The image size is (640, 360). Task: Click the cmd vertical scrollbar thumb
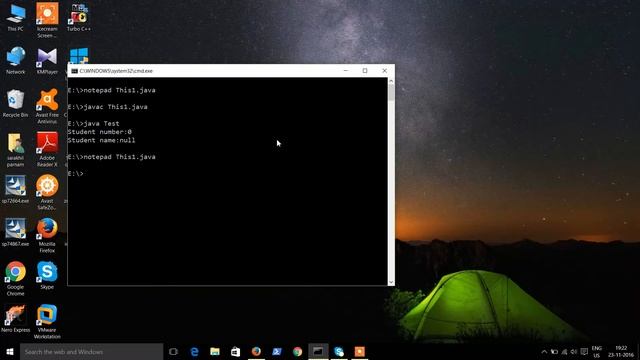[391, 93]
